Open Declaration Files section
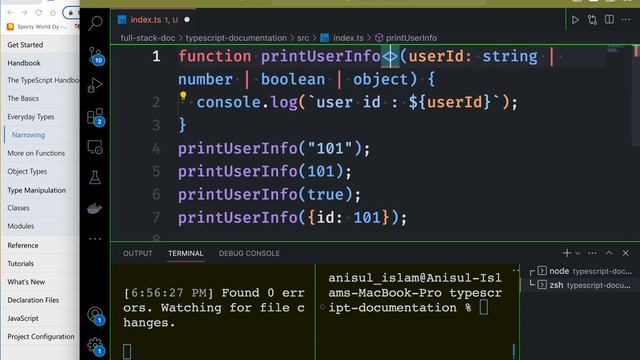Viewport: 640px width, 360px height. point(33,300)
